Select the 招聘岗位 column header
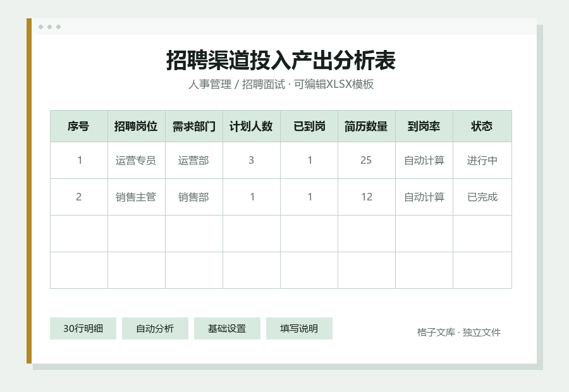This screenshot has height=392, width=569. coord(137,126)
